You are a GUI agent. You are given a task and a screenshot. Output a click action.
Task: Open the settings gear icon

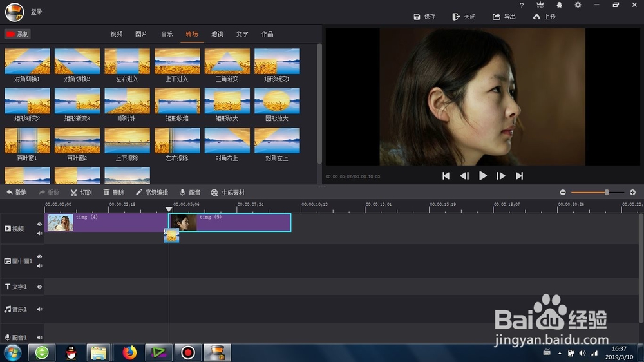(x=578, y=5)
